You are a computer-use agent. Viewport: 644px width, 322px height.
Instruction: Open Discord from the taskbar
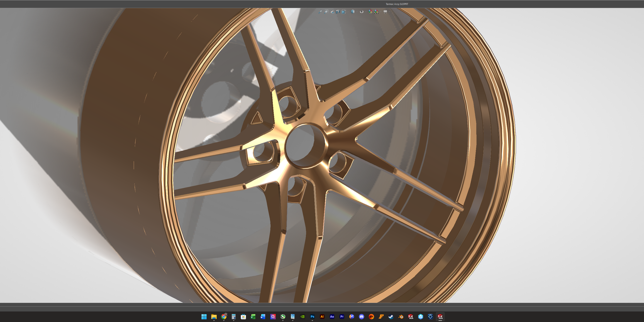[361, 317]
